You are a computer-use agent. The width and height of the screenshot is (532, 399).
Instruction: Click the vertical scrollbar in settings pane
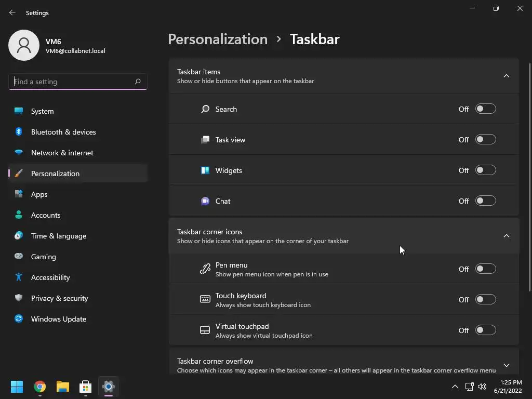pos(530,177)
